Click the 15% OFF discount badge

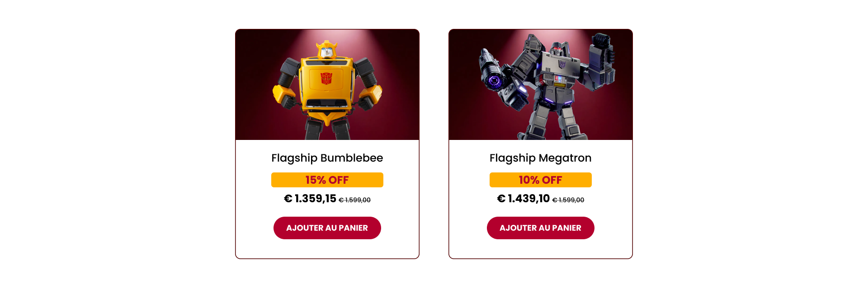click(327, 180)
